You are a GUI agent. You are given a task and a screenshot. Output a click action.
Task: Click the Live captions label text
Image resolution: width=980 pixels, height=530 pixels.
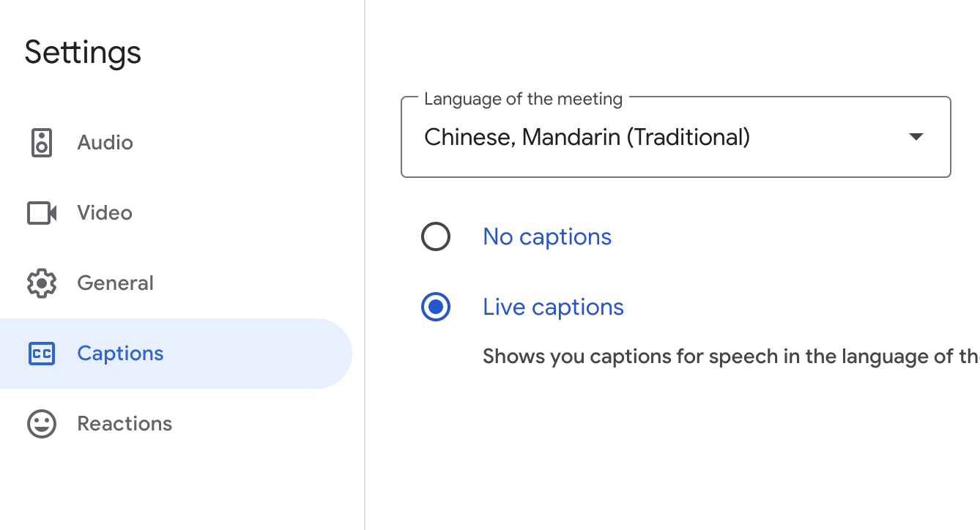[553, 307]
